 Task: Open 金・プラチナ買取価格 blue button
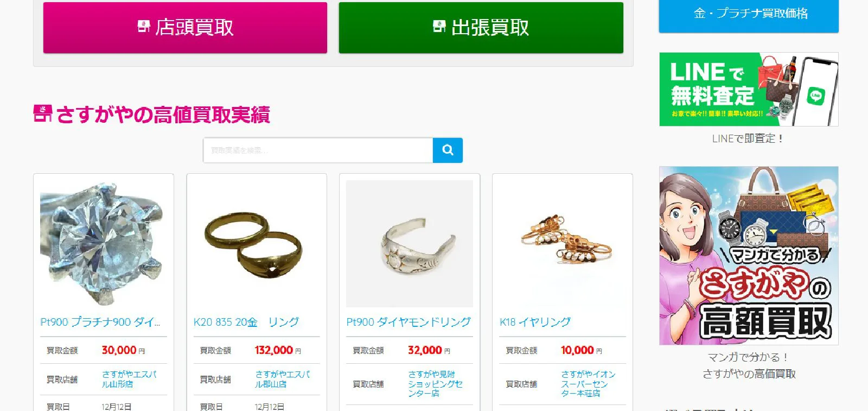(749, 16)
